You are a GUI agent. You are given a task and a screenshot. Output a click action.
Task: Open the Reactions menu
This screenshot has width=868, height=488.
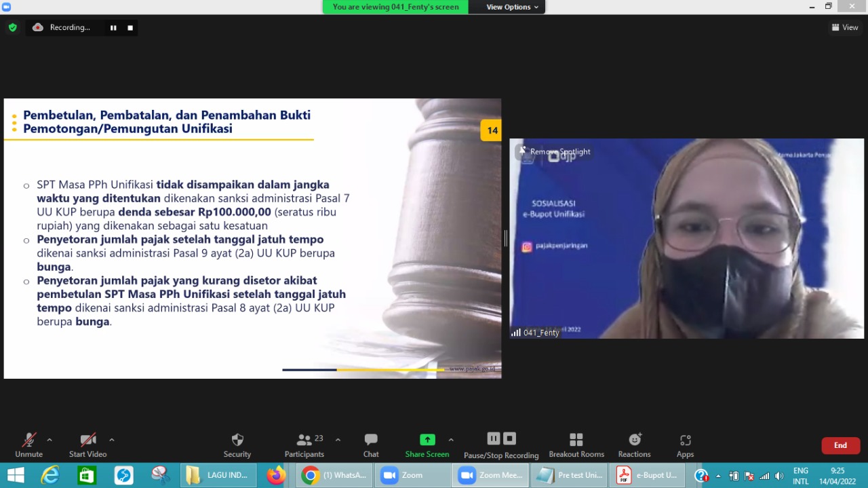634,445
